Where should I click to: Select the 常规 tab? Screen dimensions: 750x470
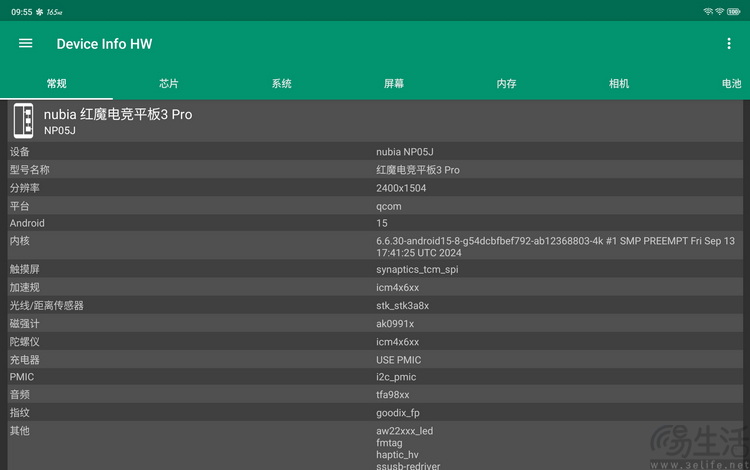coord(56,84)
